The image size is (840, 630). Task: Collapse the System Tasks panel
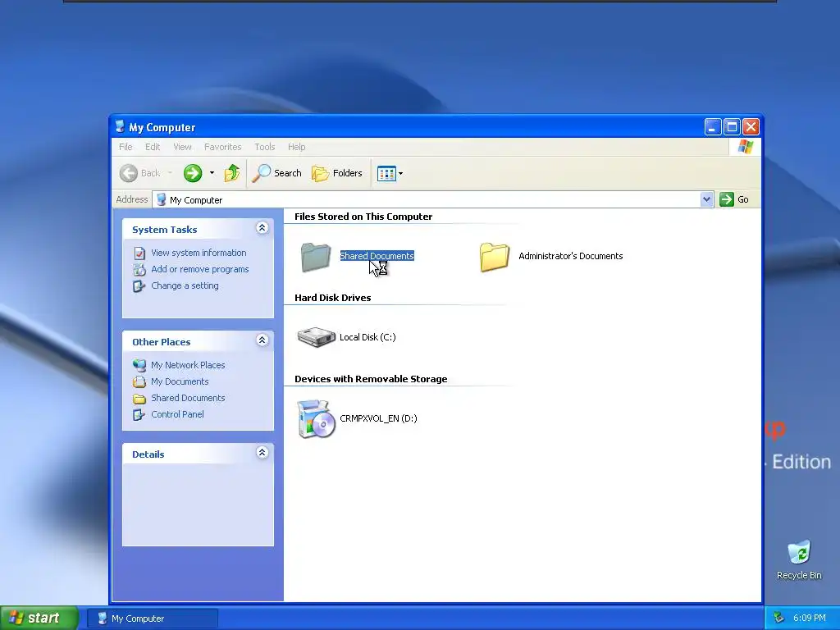coord(262,228)
